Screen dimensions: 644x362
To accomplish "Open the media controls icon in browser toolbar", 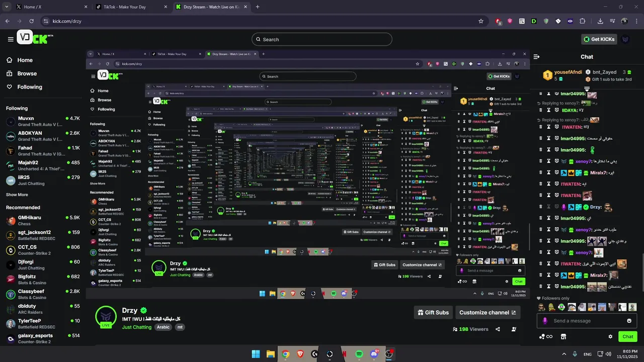I will pos(612,21).
